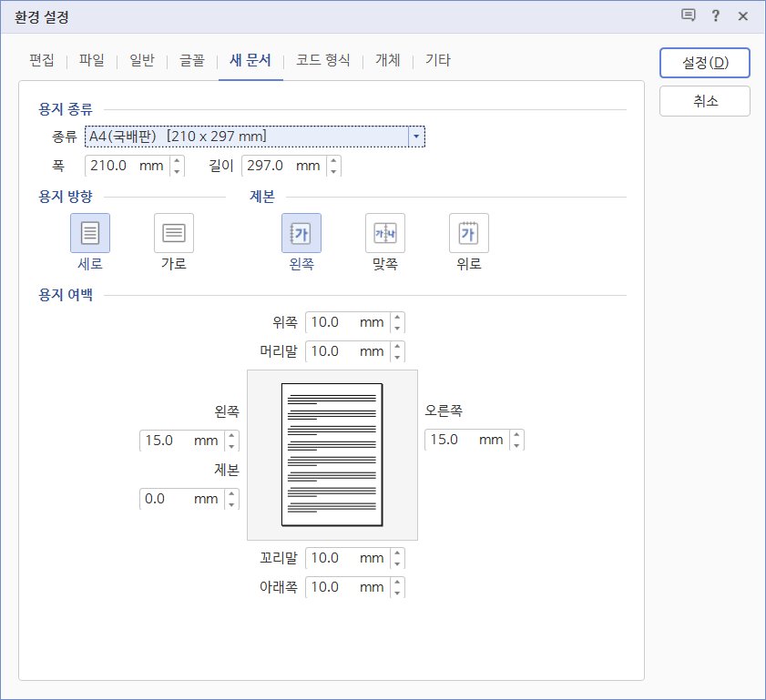The image size is (766, 700).
Task: Click the 꼬리말 margin input field
Action: [349, 558]
